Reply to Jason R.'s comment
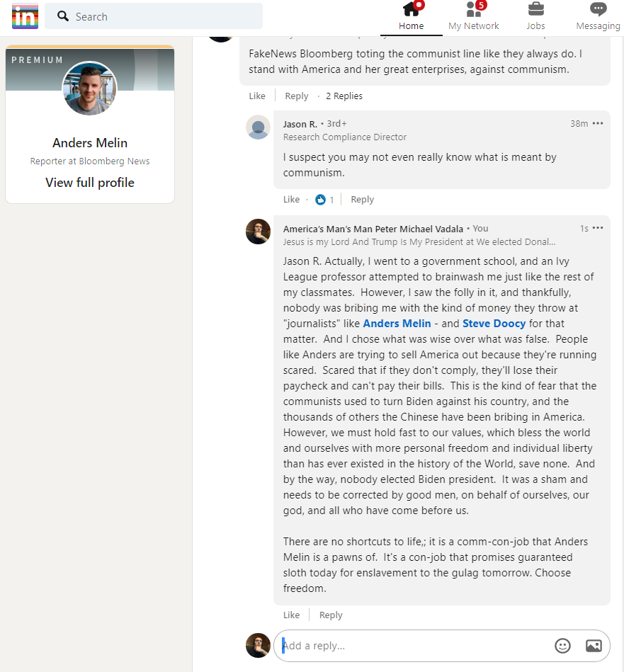The image size is (624, 672). (362, 200)
